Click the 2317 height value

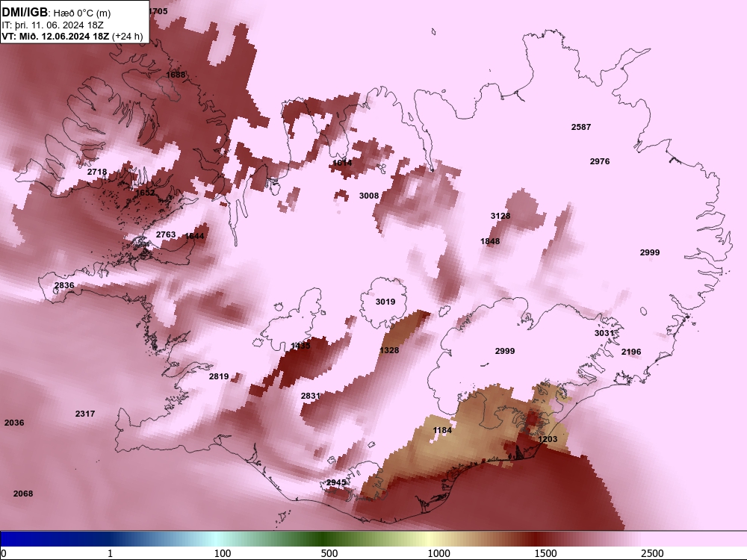[85, 414]
